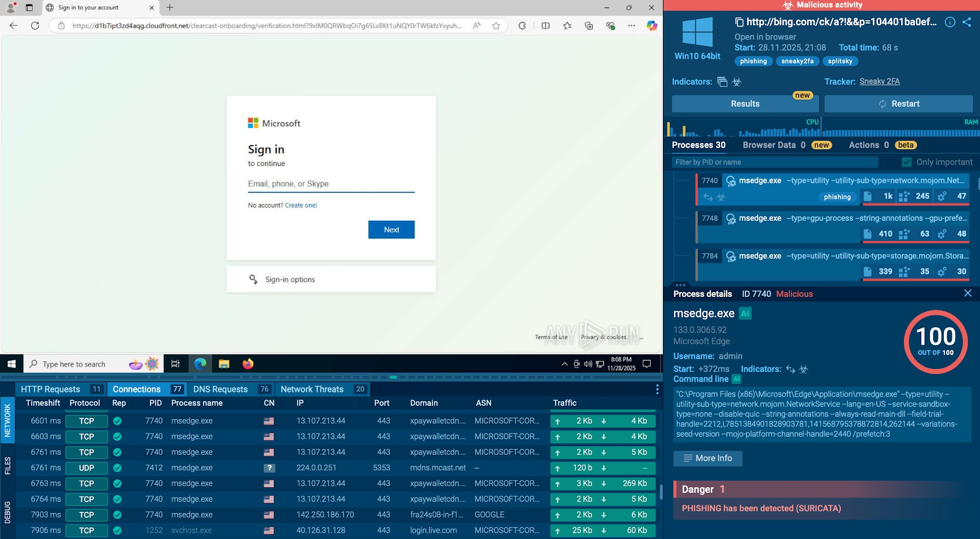This screenshot has width=980, height=539.
Task: Expand process details with More Info
Action: pyautogui.click(x=708, y=458)
